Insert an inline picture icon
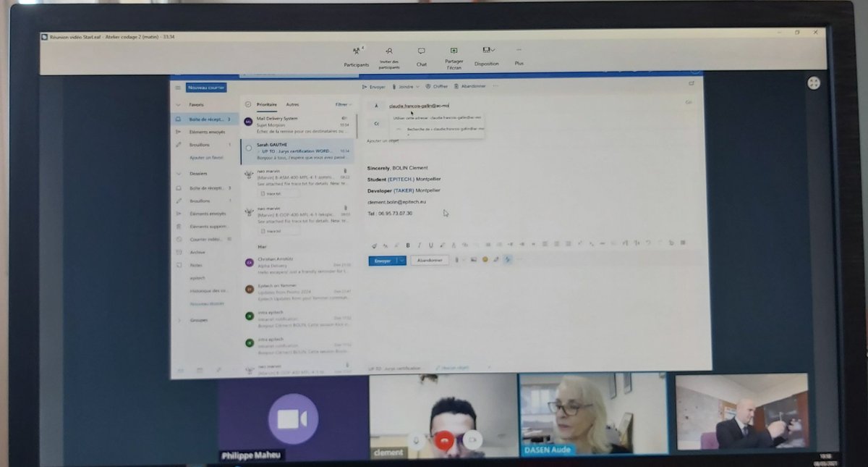Viewport: 868px width, 467px height. pyautogui.click(x=473, y=259)
